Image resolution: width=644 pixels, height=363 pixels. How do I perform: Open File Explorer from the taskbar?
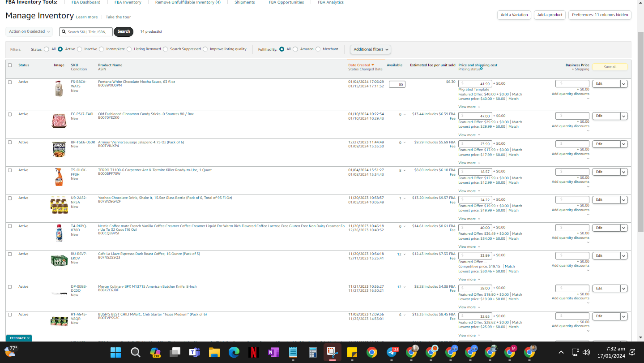[x=214, y=352]
